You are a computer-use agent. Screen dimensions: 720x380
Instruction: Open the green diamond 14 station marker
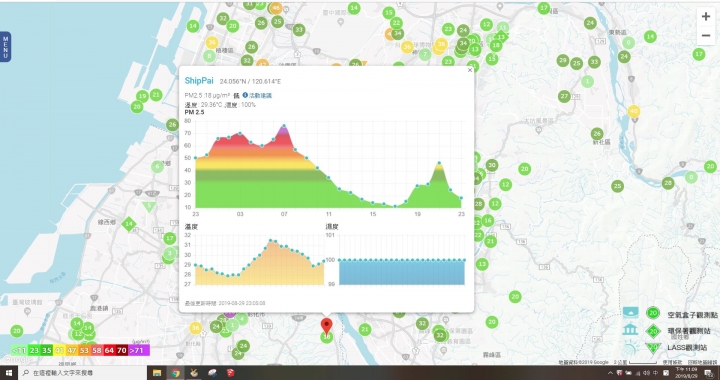coord(129,224)
